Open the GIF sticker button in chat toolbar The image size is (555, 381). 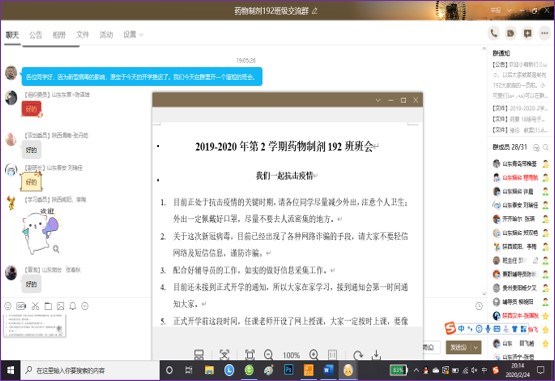pyautogui.click(x=21, y=306)
